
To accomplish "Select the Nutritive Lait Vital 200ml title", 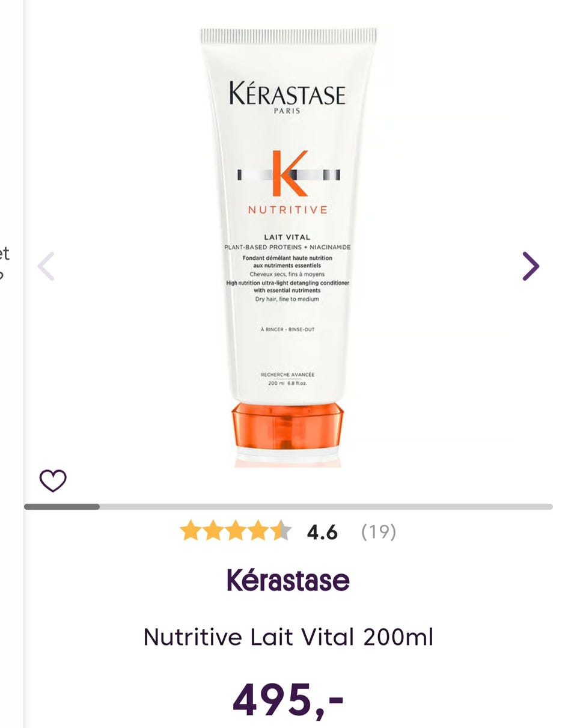I will coord(288,637).
